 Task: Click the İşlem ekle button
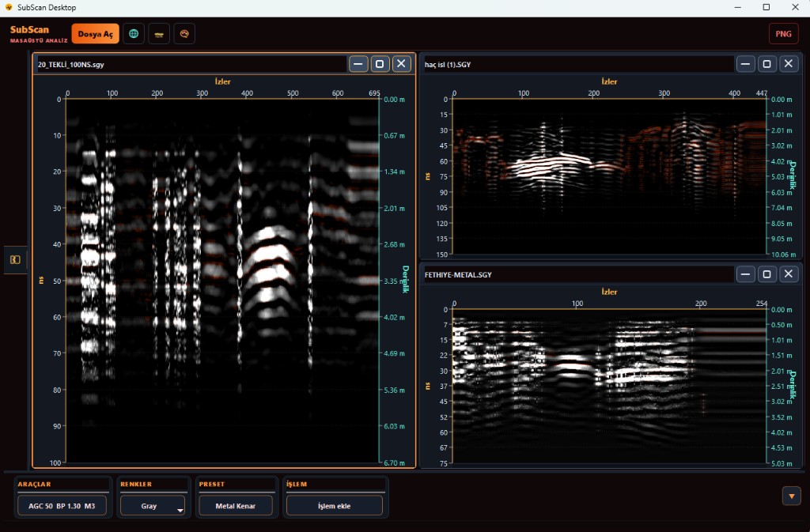[335, 506]
